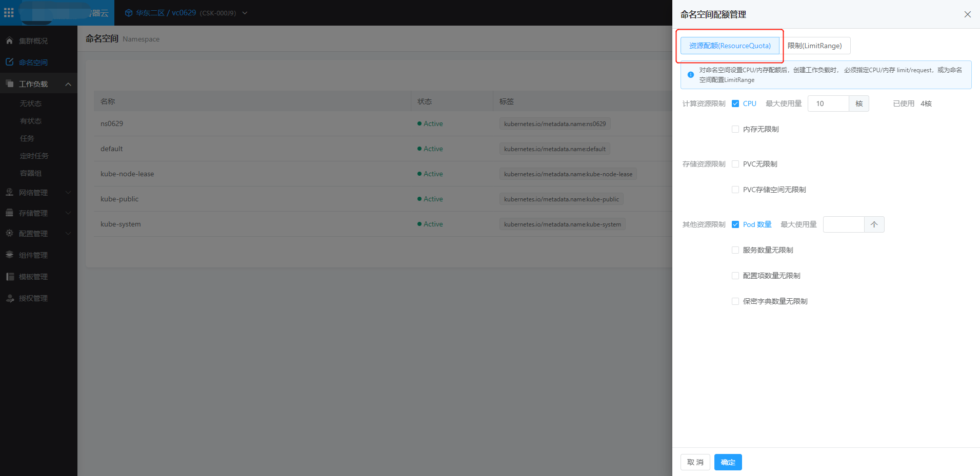Open the cluster selector dropdown arrow
This screenshot has height=476, width=980.
[x=245, y=13]
